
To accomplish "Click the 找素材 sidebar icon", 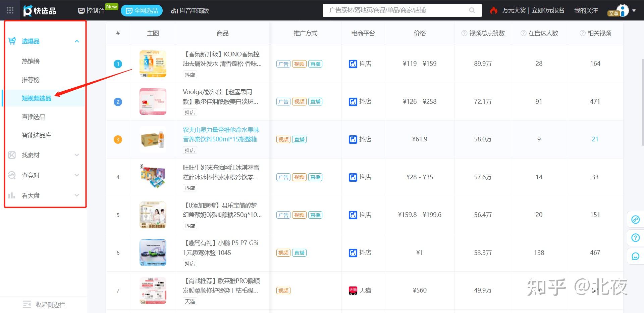I will (12, 155).
